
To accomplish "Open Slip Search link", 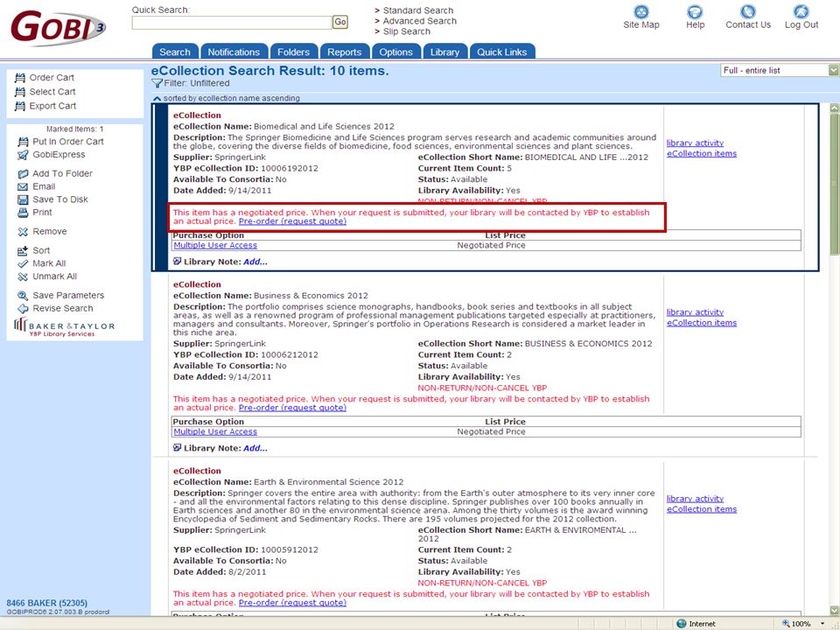I will coord(406,31).
